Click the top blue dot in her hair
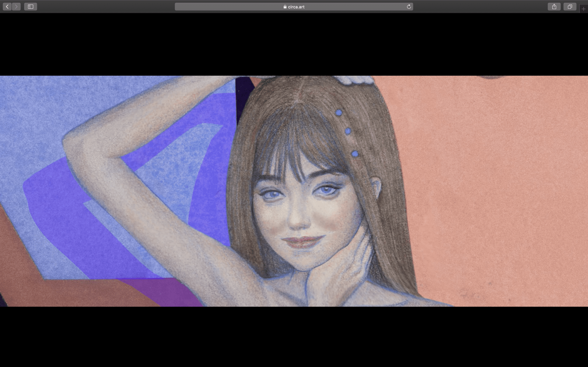The width and height of the screenshot is (588, 367). [x=339, y=112]
